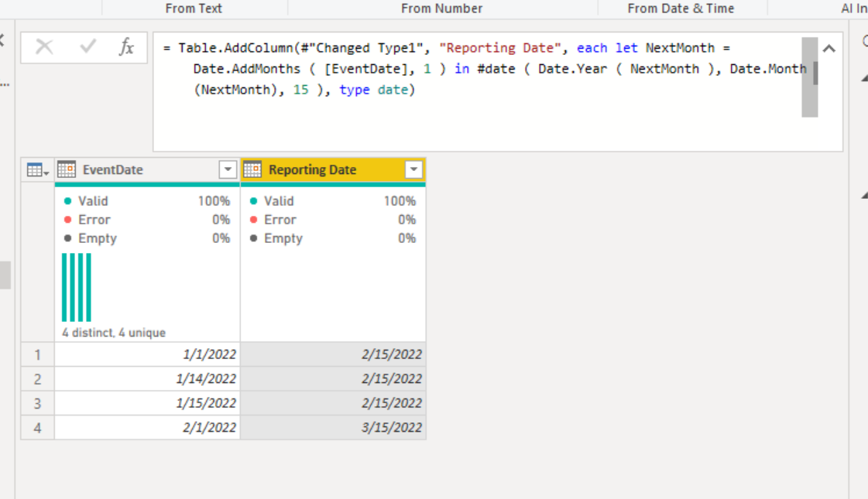Click the cancel (X) icon in formula bar
868x499 pixels.
tap(44, 47)
